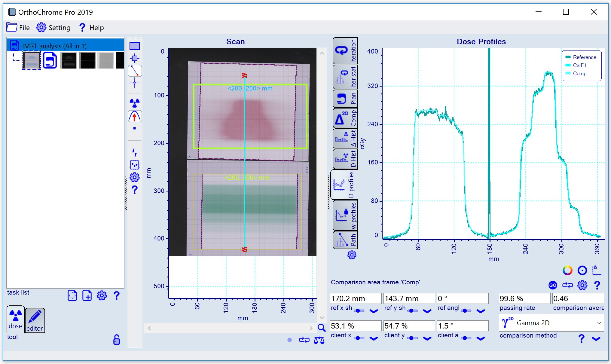Click the passing rate field showing 99.6 %

[x=524, y=298]
